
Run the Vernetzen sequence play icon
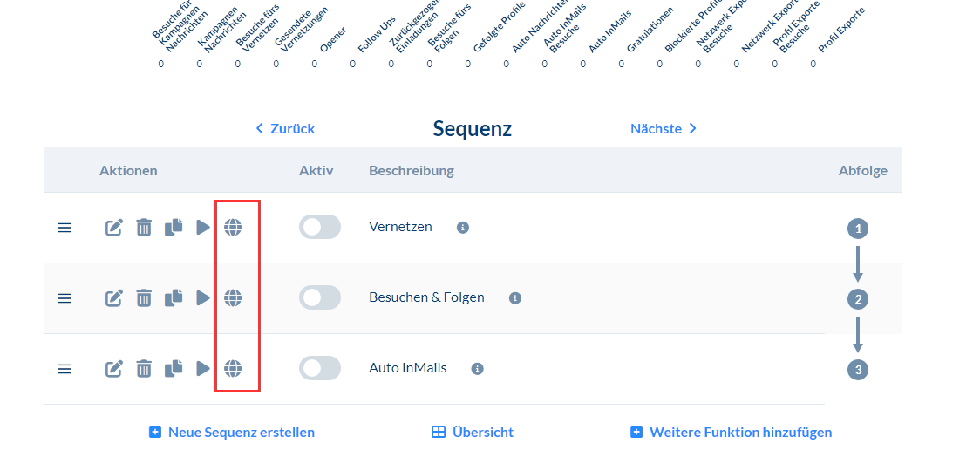202,228
